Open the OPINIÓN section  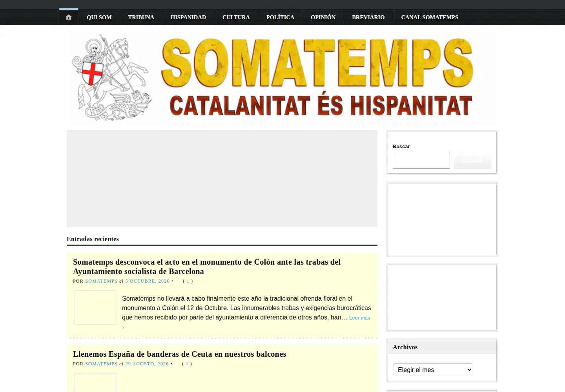coord(323,17)
